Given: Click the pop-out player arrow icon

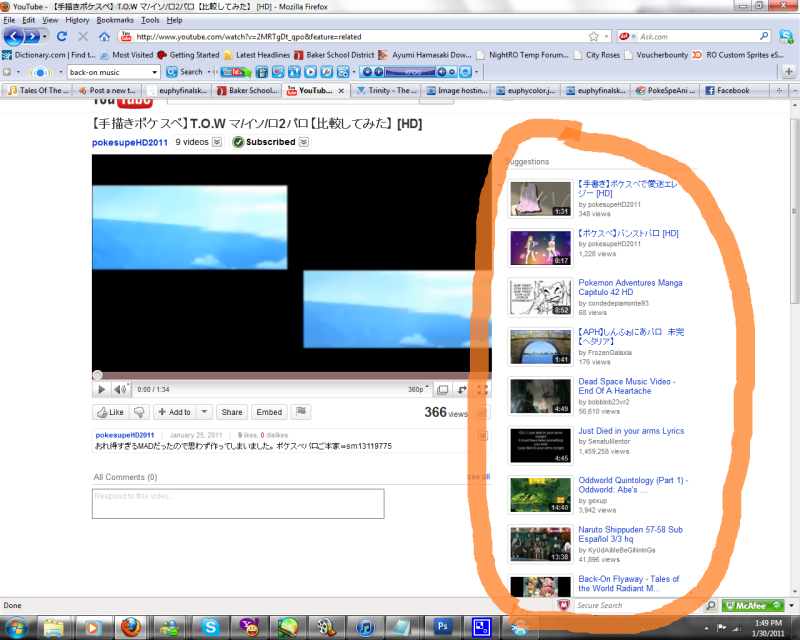Looking at the screenshot, I should coord(462,390).
